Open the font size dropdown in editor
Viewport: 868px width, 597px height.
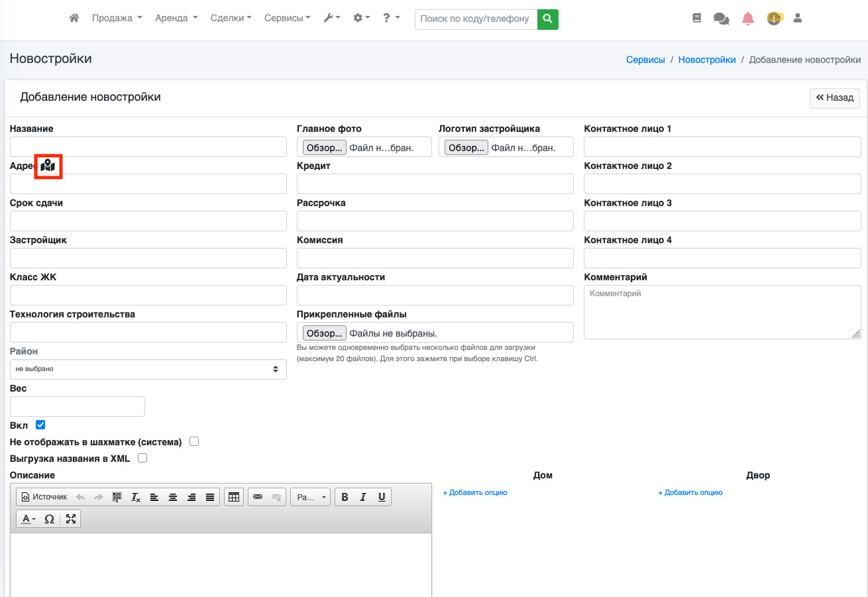coord(310,497)
